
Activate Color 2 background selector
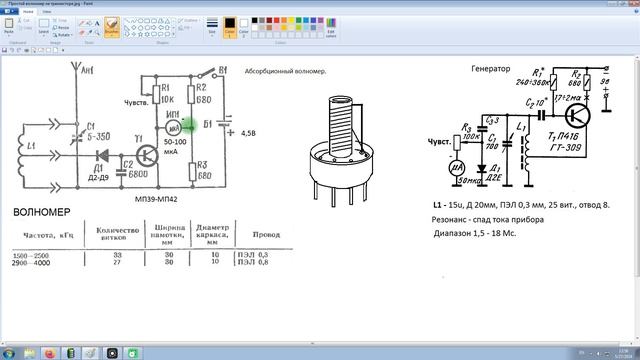244,28
